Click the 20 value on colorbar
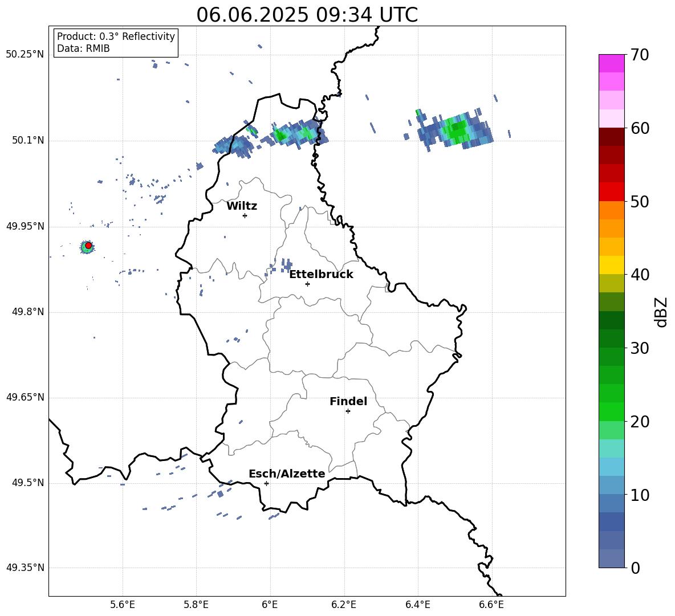This screenshot has height=616, width=675. click(640, 422)
